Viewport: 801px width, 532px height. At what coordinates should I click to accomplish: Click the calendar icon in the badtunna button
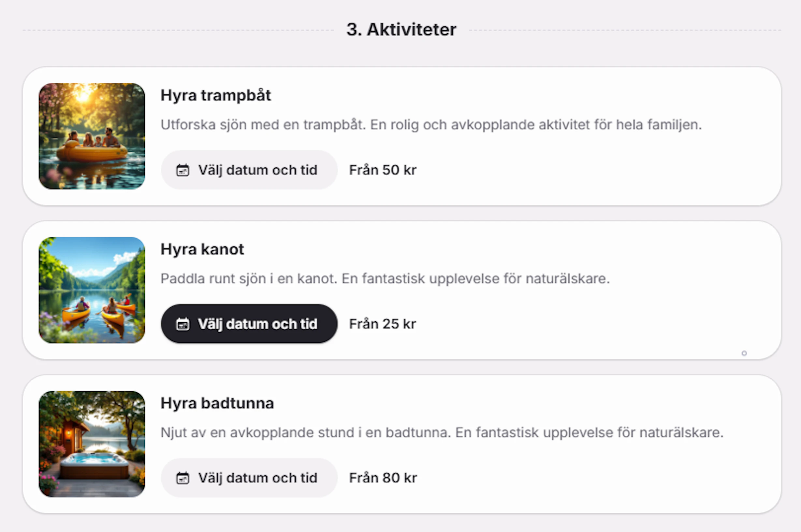point(182,478)
